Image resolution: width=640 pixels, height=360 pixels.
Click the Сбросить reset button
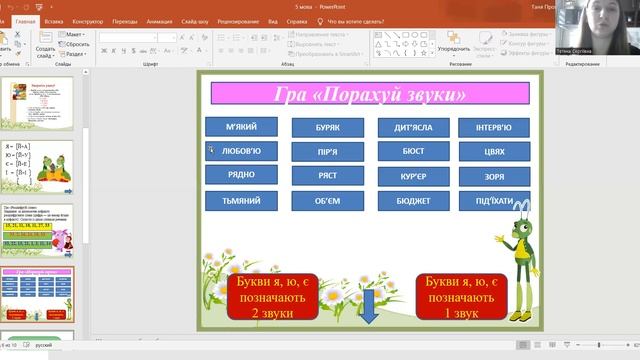(74, 44)
